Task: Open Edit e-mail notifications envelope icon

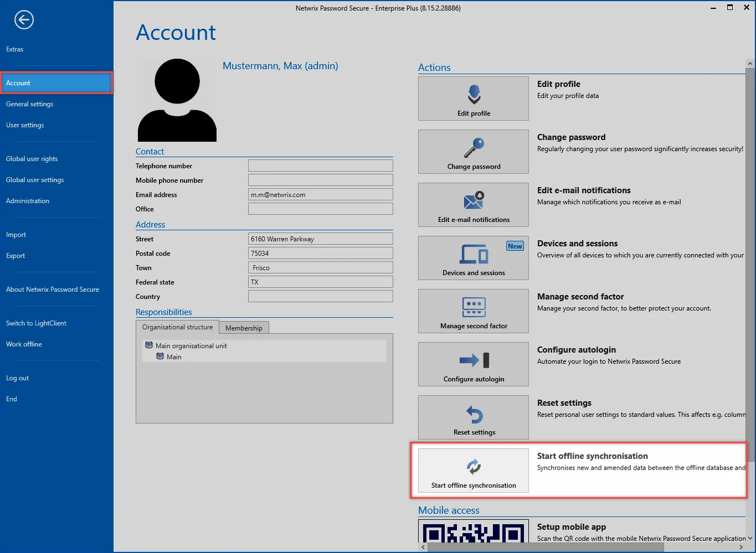Action: click(474, 200)
